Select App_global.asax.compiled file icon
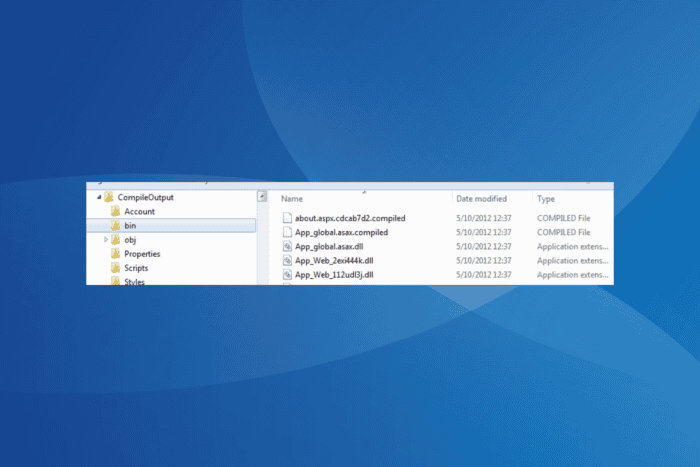This screenshot has height=467, width=700. (x=287, y=232)
